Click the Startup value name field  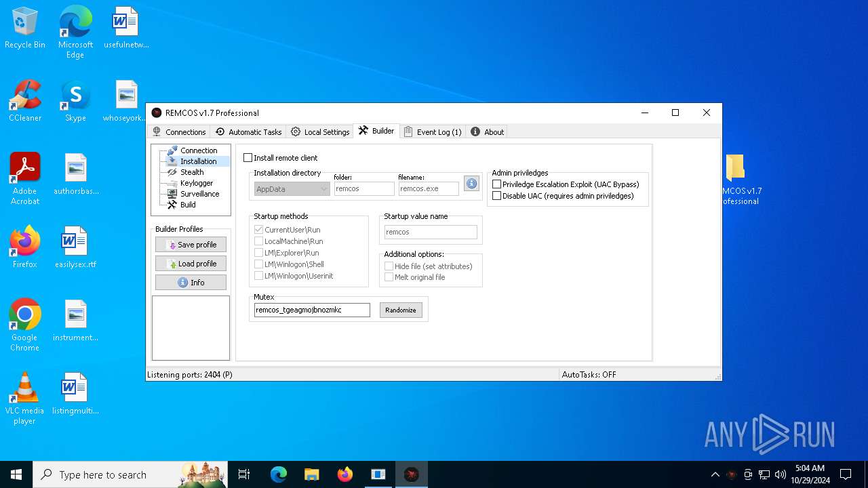pos(431,232)
